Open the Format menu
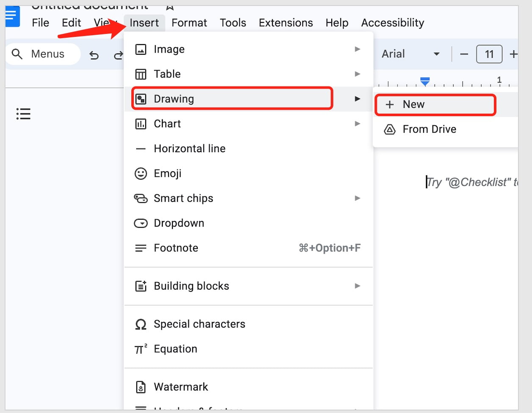 (x=189, y=23)
